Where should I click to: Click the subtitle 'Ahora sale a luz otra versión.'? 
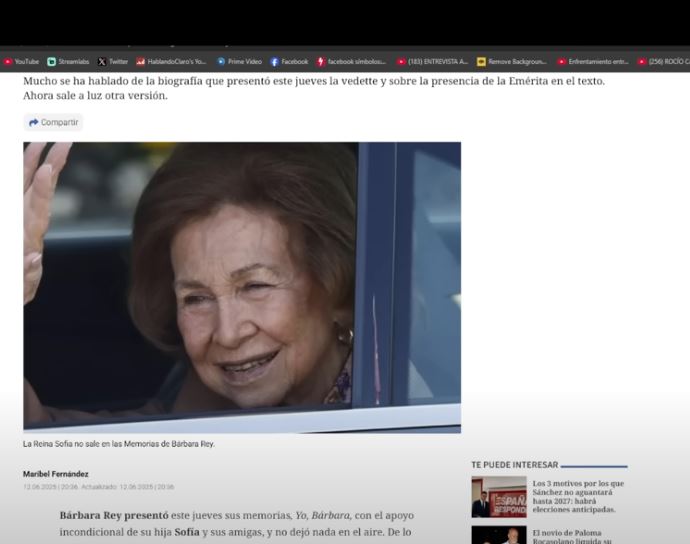coord(95,96)
